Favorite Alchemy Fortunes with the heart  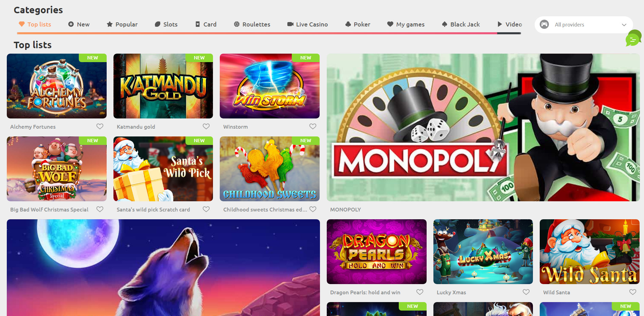click(100, 126)
